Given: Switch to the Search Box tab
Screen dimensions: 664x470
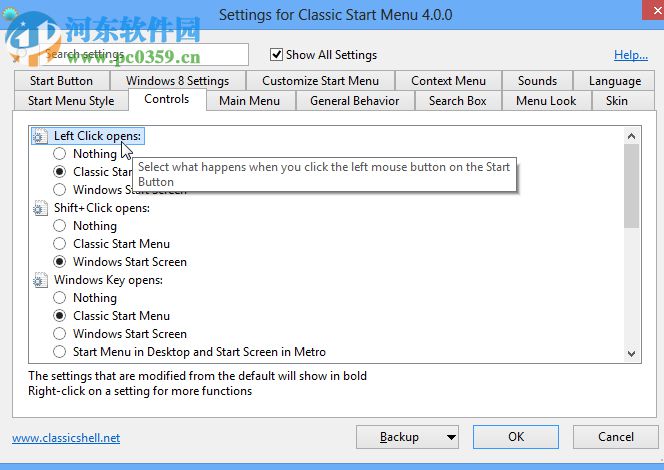Looking at the screenshot, I should click(458, 101).
